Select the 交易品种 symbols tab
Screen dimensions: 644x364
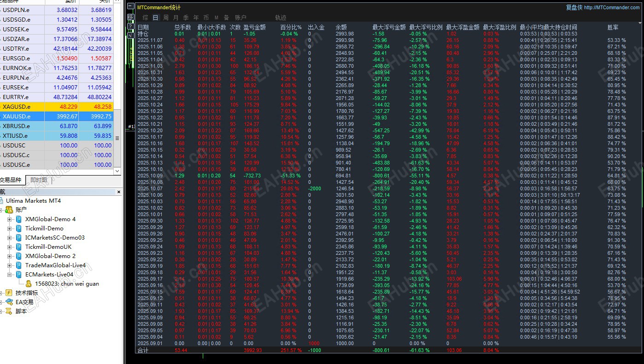click(x=12, y=180)
